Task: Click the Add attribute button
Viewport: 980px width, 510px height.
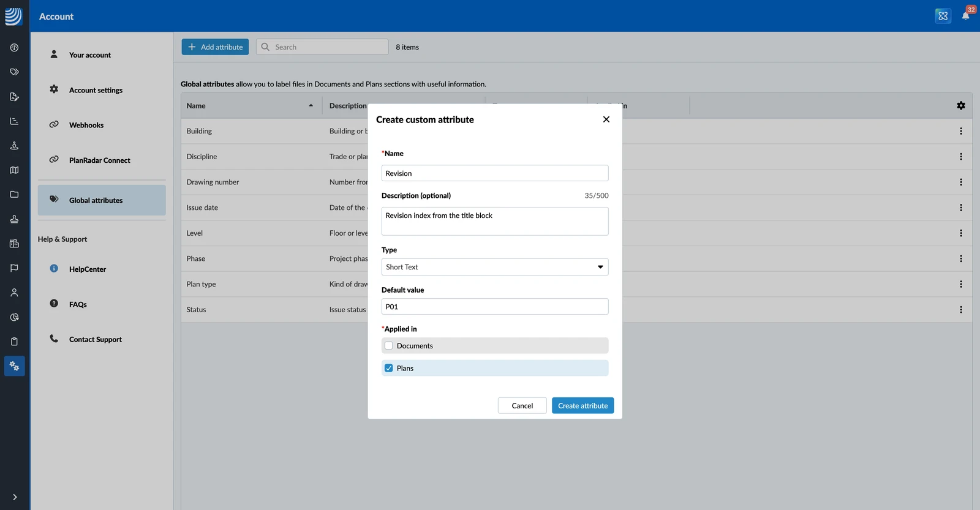Action: click(x=215, y=47)
